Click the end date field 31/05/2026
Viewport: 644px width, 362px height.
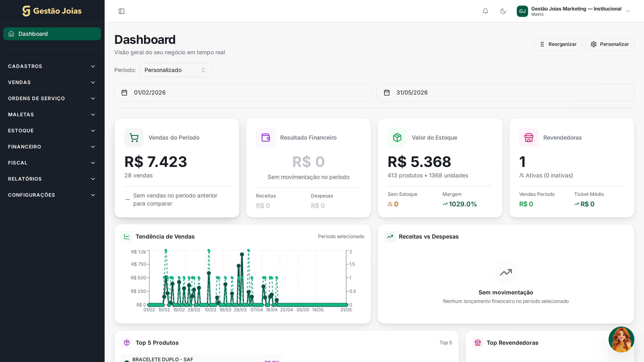click(505, 93)
